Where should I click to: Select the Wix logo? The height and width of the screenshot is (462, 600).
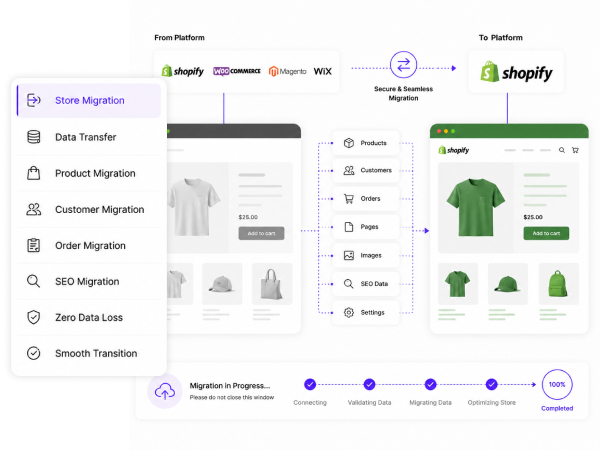click(323, 71)
